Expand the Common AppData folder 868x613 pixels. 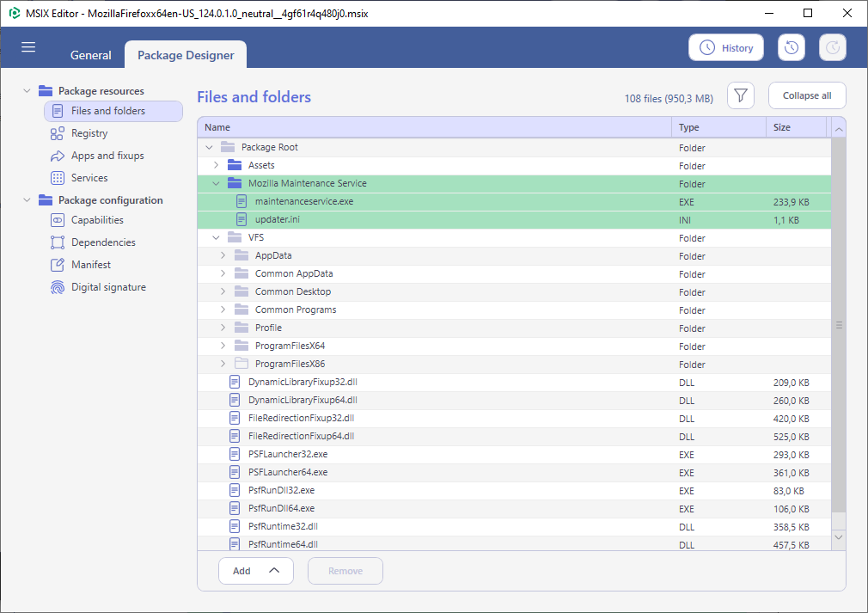[x=223, y=273]
